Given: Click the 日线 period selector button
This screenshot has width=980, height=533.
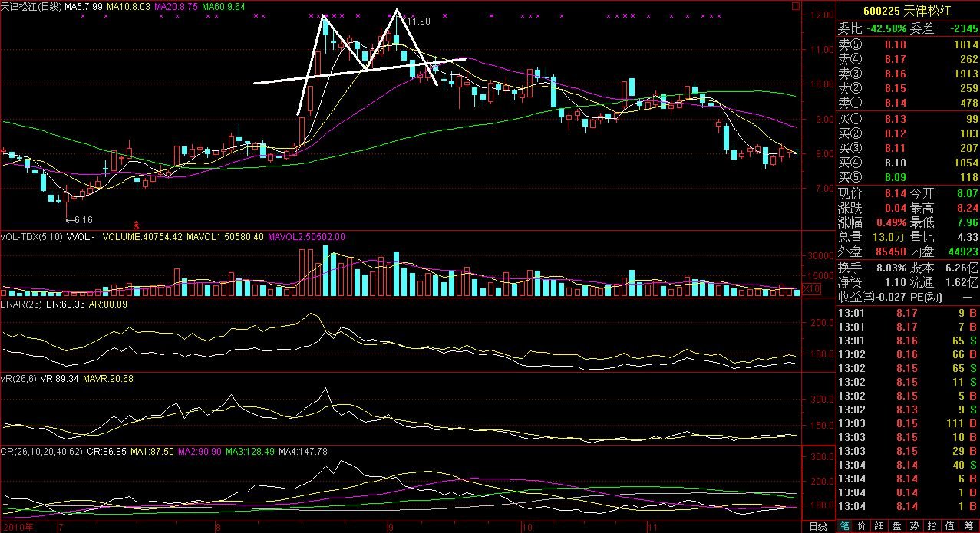Looking at the screenshot, I should (818, 527).
